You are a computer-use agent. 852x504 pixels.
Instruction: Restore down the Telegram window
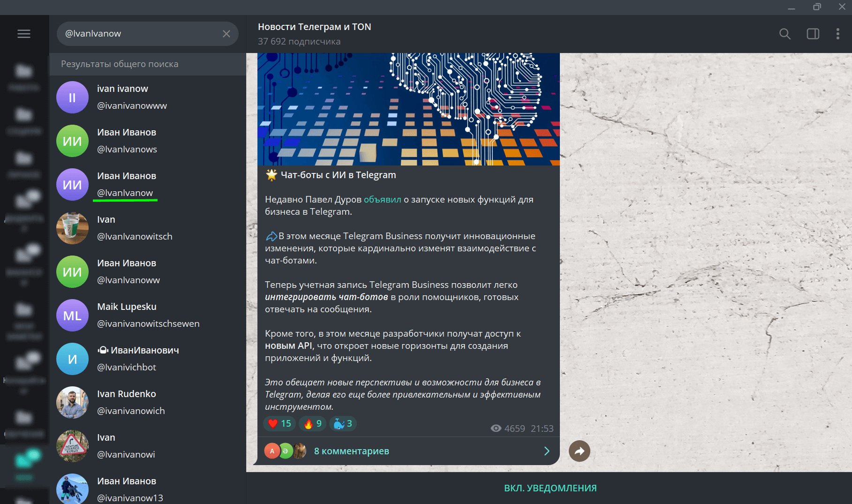[817, 7]
